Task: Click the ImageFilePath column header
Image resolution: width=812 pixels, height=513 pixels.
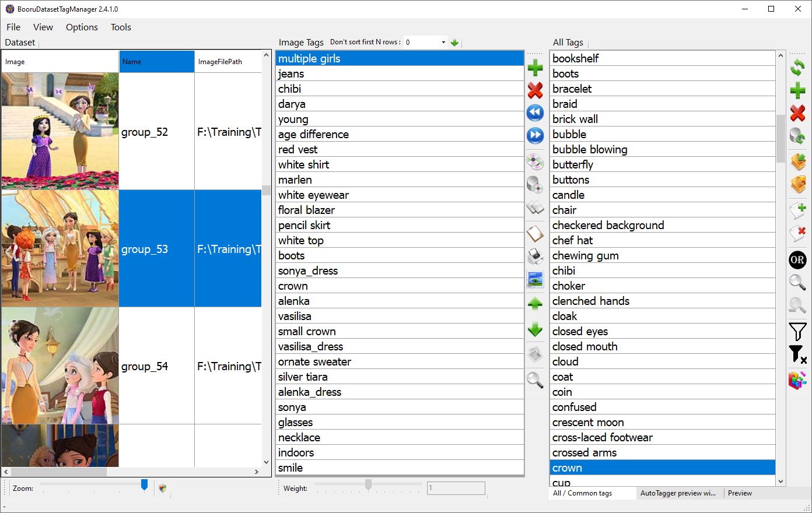Action: (x=228, y=62)
